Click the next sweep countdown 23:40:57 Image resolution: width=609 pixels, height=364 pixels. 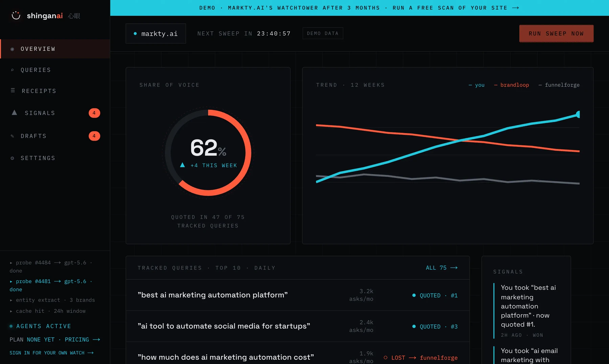(274, 33)
